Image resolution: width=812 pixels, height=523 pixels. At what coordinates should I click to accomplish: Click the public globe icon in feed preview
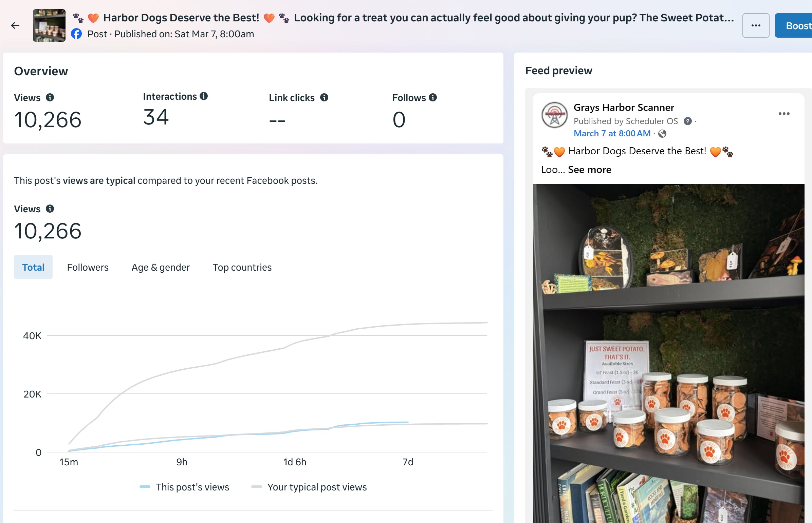pos(662,134)
